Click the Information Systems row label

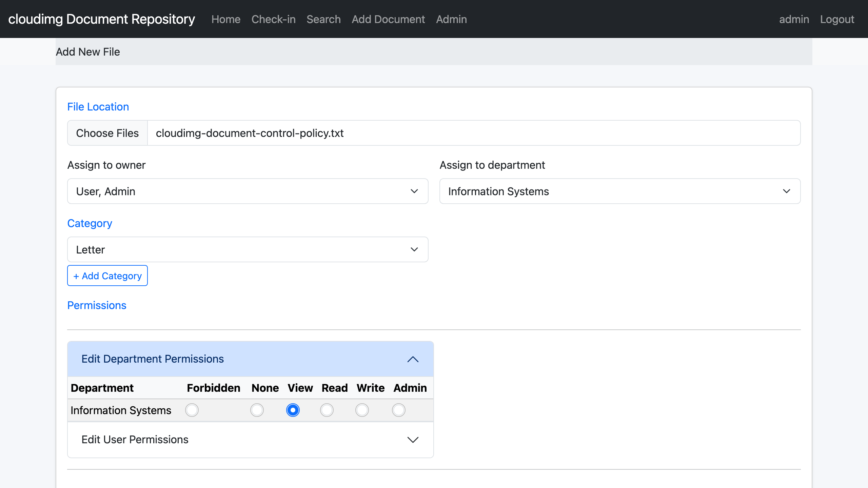121,410
